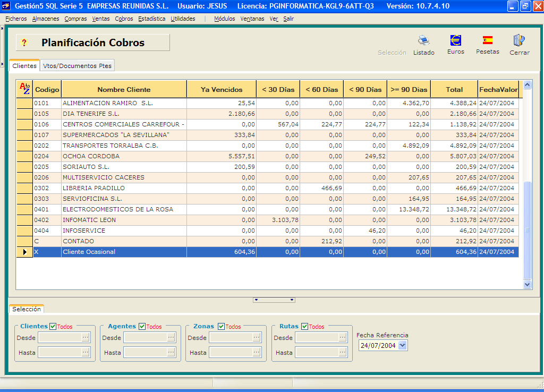Image resolution: width=544 pixels, height=392 pixels.
Task: Click the table's vertical scrollbar down arrow
Action: (527, 285)
